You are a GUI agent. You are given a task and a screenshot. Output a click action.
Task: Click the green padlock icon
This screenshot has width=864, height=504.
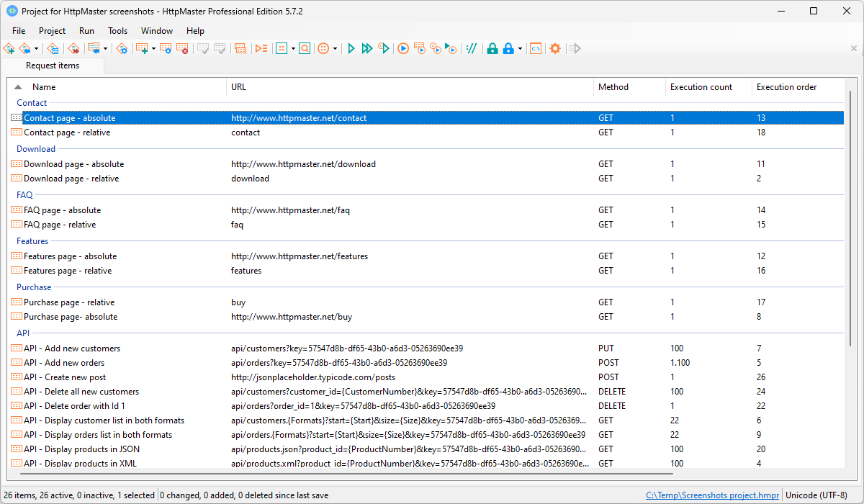click(492, 48)
